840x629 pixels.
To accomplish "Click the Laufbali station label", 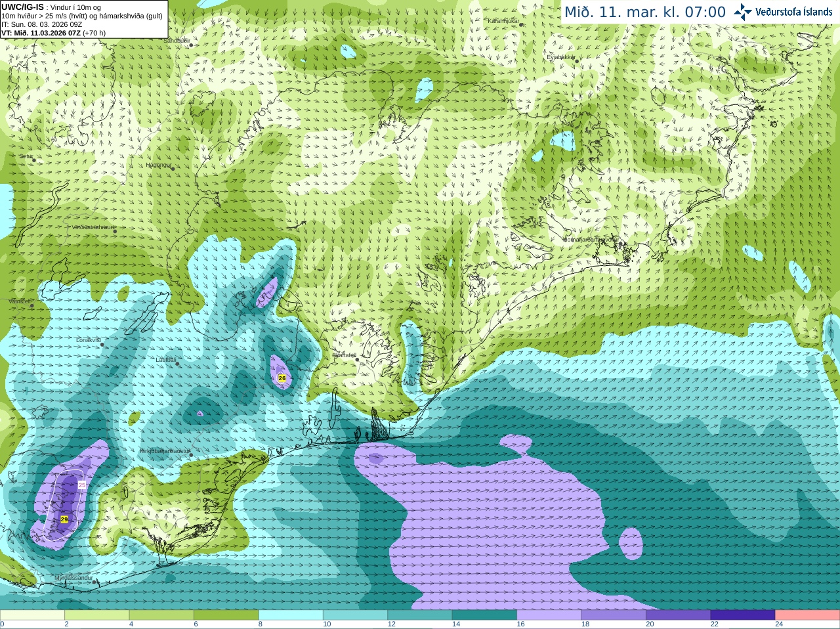I will [165, 360].
